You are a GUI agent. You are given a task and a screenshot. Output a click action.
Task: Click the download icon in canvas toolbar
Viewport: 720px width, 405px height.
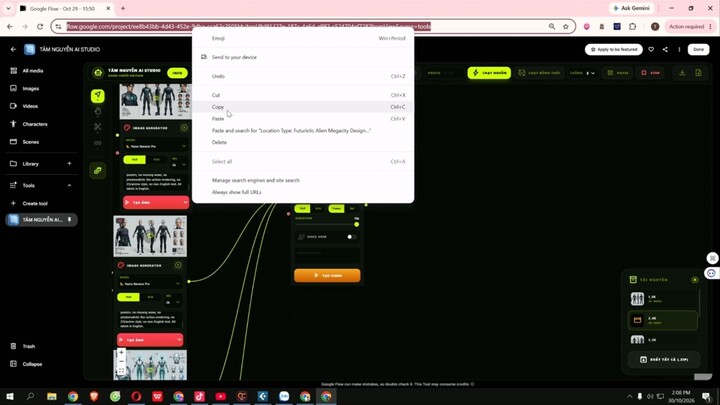(x=682, y=73)
